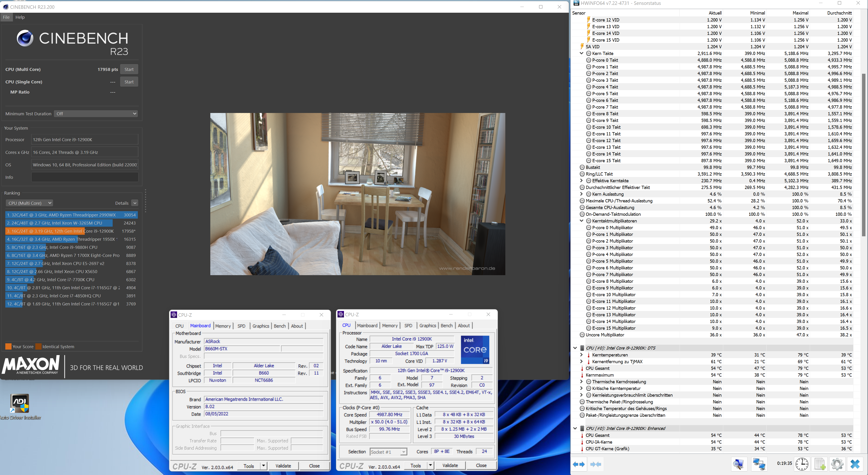868x475 pixels.
Task: Switch to Memory tab in left CPU-Z
Action: click(223, 326)
